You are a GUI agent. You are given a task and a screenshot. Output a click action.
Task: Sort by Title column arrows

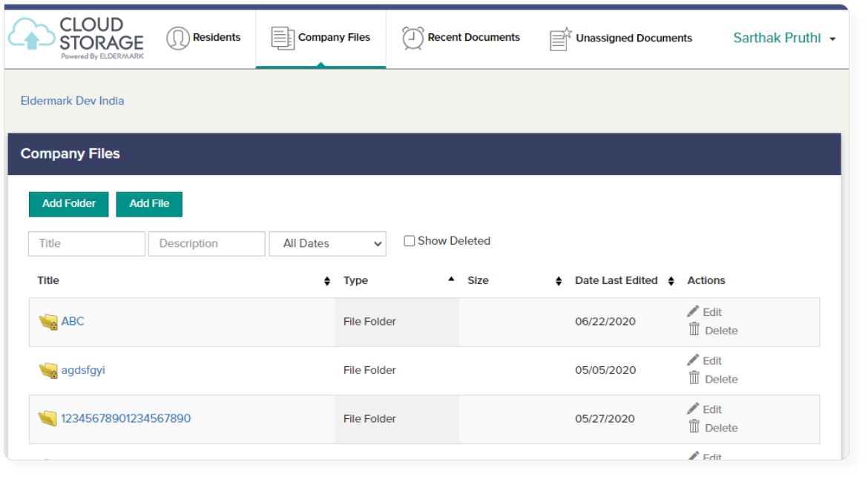(x=327, y=281)
